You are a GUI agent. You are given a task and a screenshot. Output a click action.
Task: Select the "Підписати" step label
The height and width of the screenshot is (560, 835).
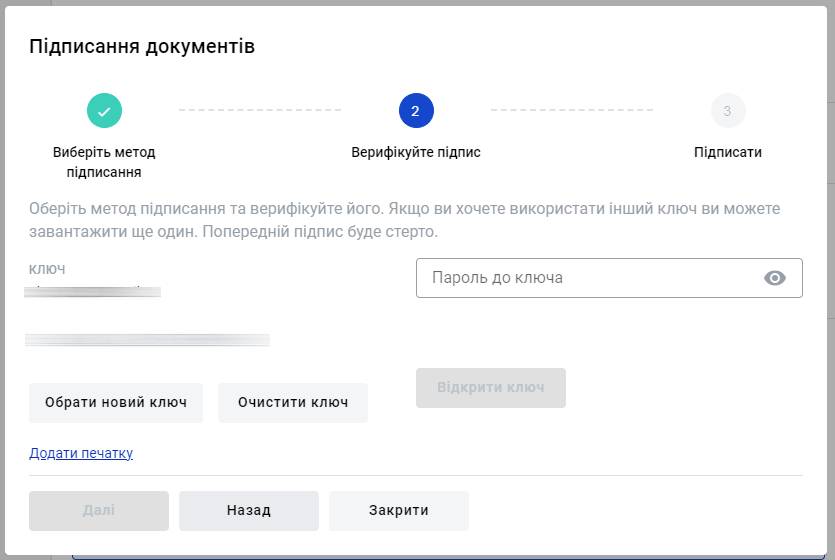728,153
